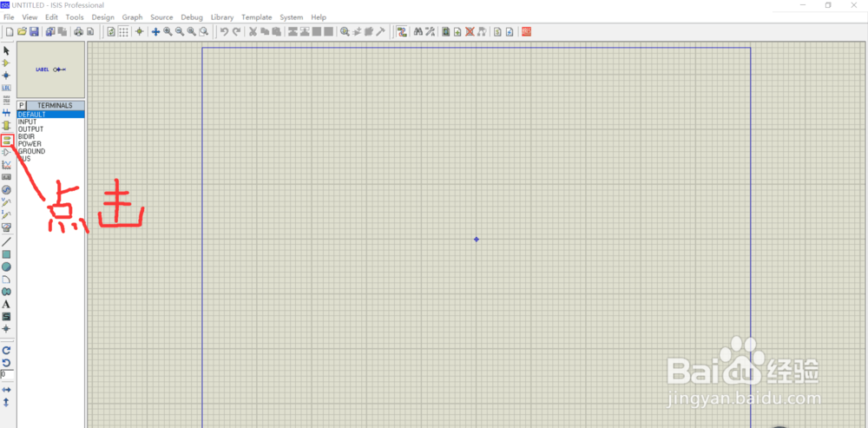This screenshot has height=428, width=868.
Task: Select the 2D Graphics Closed Path tool
Action: pos(7,292)
